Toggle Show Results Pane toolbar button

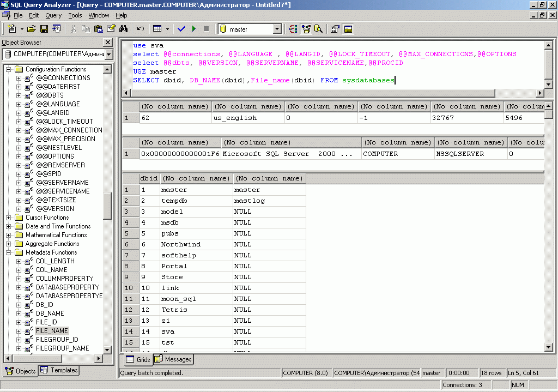348,29
